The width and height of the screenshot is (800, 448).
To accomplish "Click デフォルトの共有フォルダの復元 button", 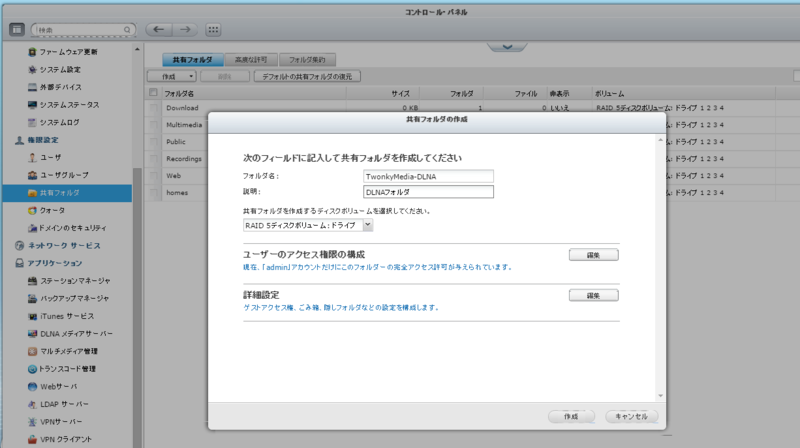I will coord(307,77).
